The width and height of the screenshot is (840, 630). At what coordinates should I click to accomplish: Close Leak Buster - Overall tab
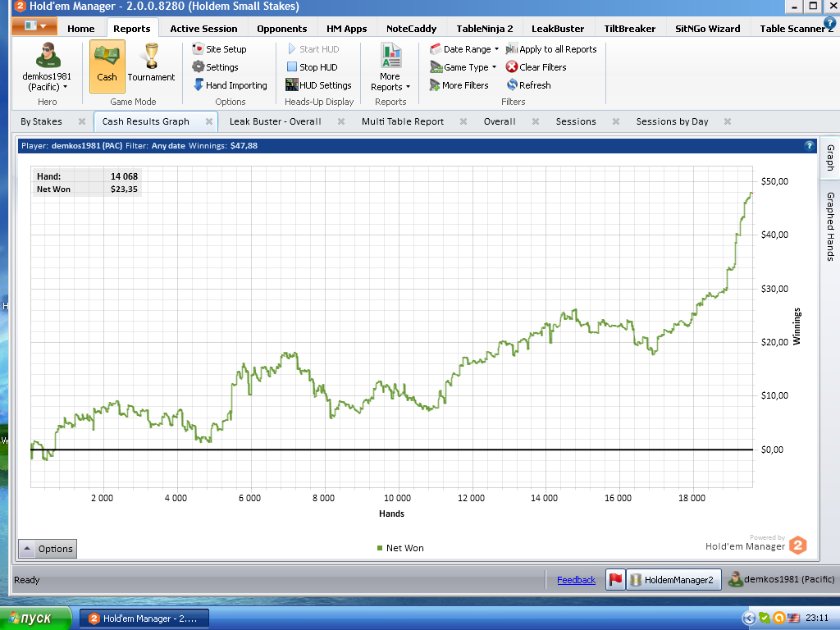point(340,121)
